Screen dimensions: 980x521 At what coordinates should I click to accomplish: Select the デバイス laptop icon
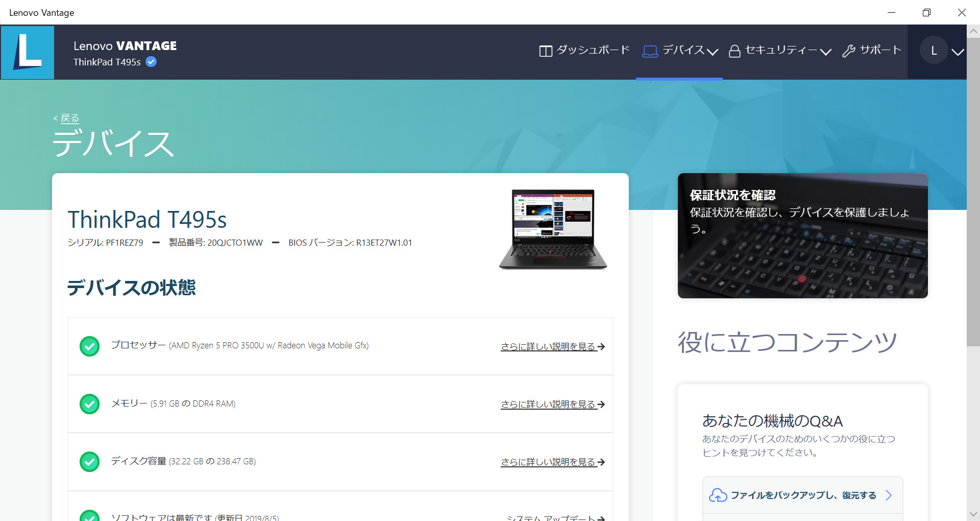tap(649, 51)
